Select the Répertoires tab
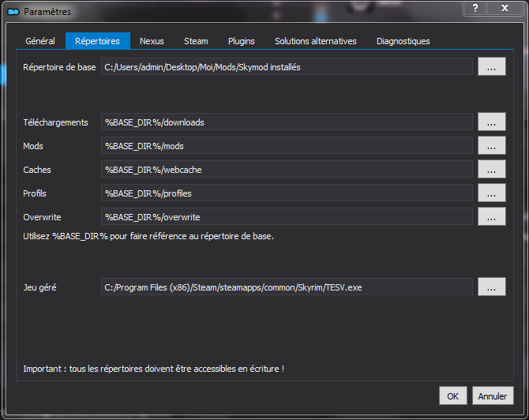 [x=97, y=41]
